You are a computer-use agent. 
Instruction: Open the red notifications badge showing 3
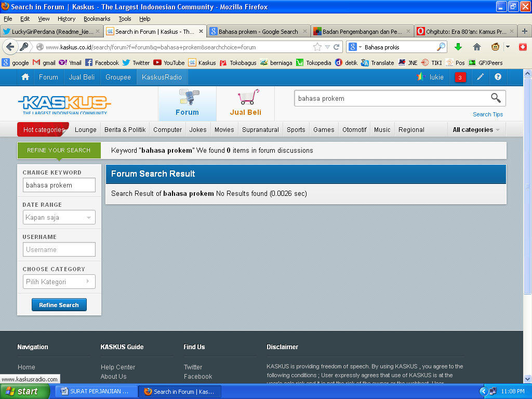[x=460, y=77]
